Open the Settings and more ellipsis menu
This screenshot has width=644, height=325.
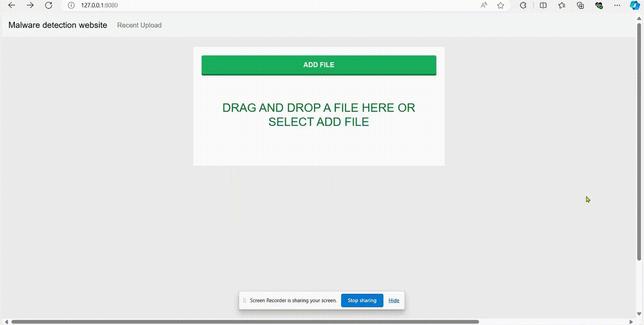coord(617,5)
